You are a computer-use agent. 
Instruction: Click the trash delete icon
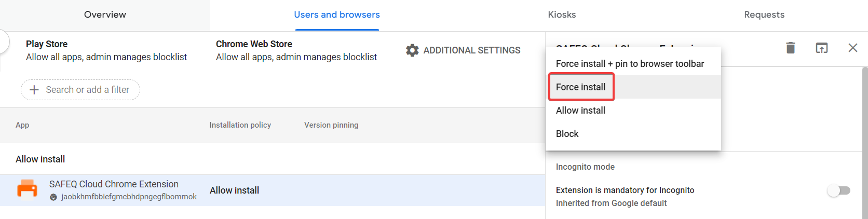[791, 48]
